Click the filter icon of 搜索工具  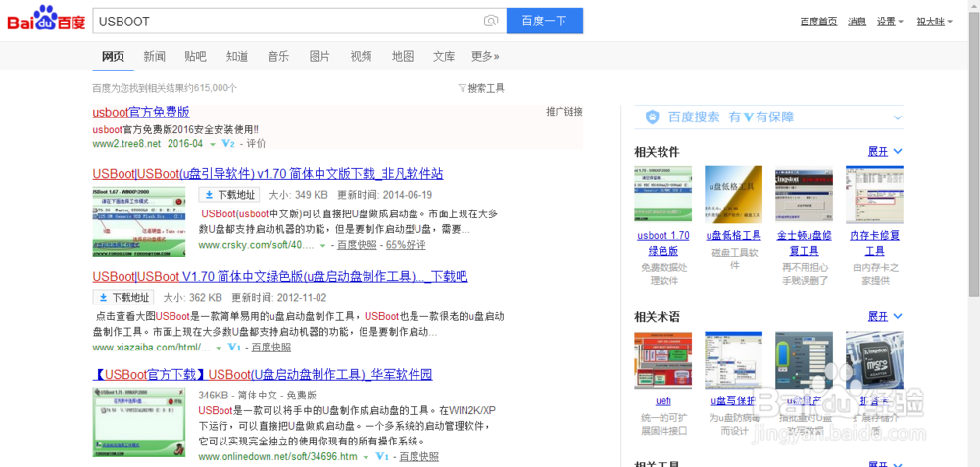[462, 88]
